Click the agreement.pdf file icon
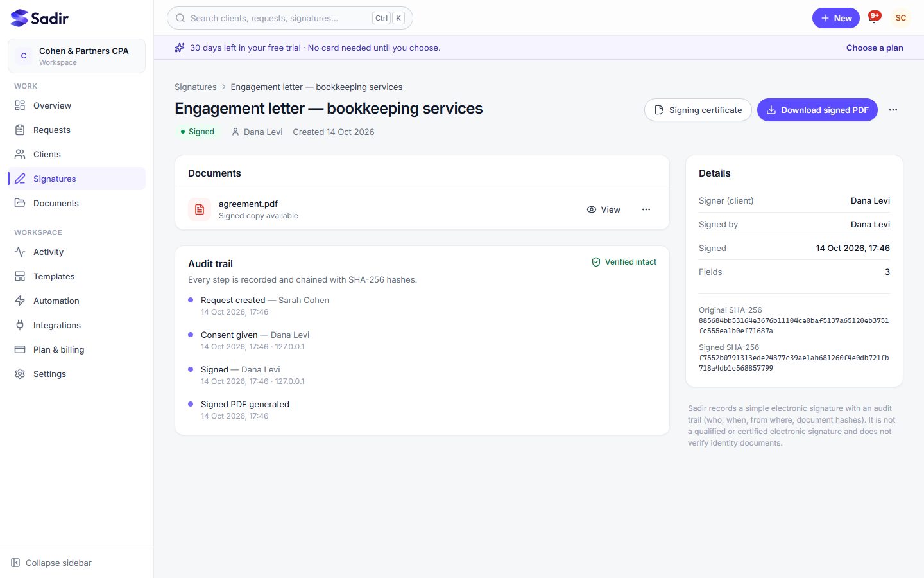 pos(200,209)
